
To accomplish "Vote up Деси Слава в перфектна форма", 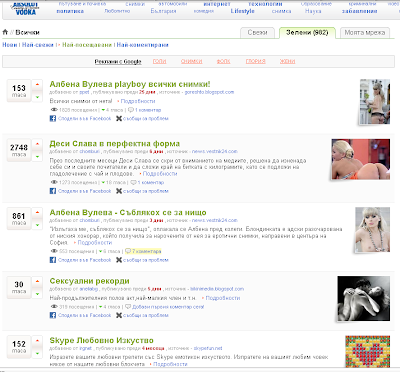I will click(x=37, y=144).
